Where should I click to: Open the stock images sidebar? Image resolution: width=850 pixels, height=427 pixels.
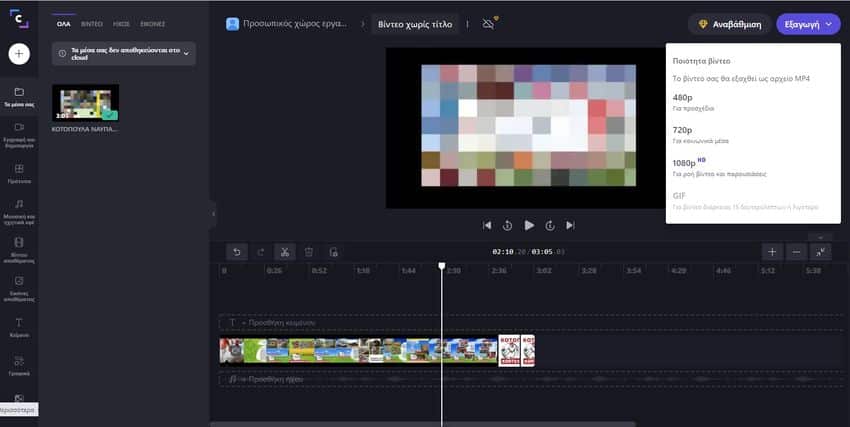pyautogui.click(x=19, y=288)
